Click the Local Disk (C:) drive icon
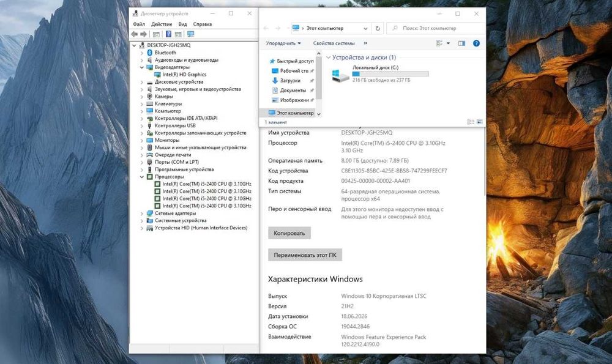Image resolution: width=612 pixels, height=364 pixels. click(x=340, y=75)
